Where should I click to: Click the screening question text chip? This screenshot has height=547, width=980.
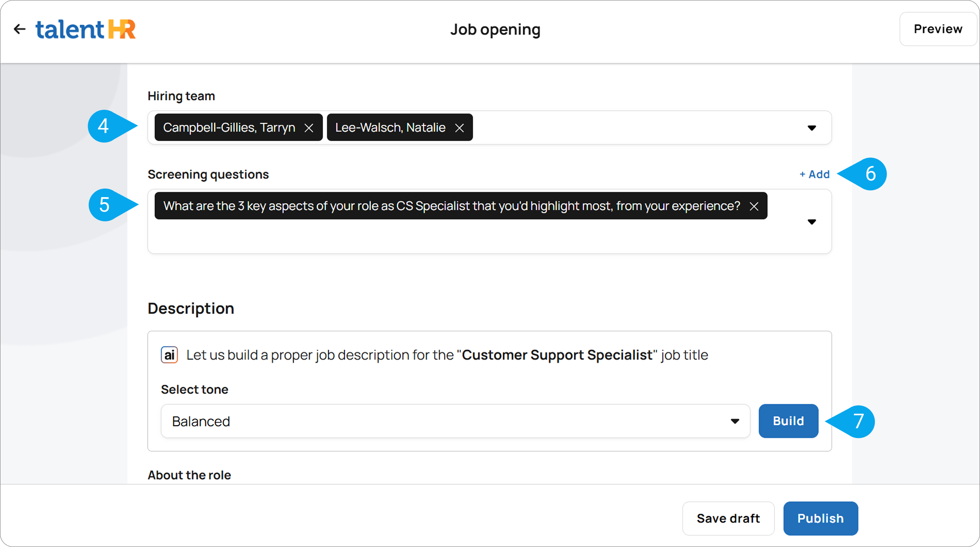(x=451, y=206)
